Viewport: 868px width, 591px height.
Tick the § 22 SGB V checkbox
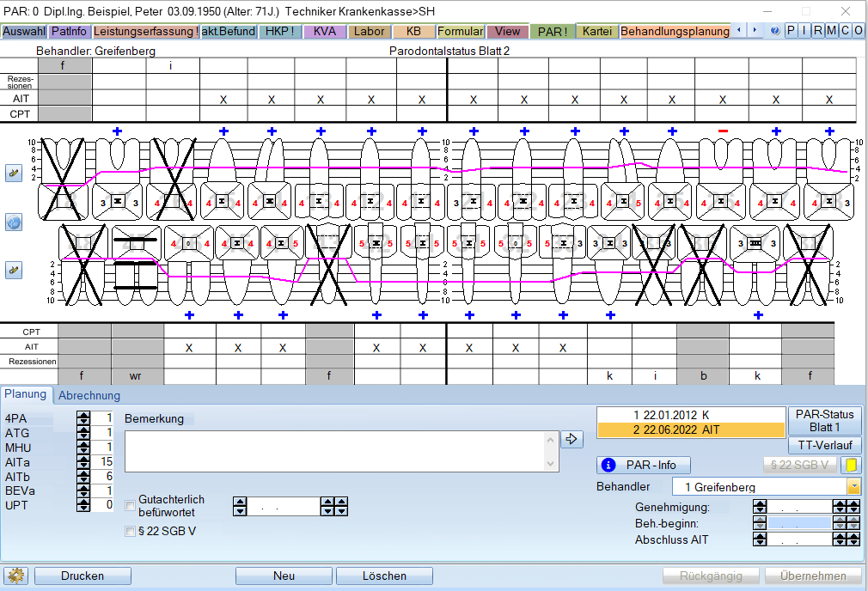point(131,531)
